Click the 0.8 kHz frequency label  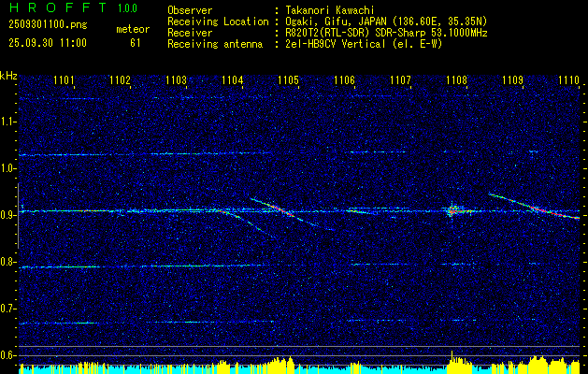[8, 262]
